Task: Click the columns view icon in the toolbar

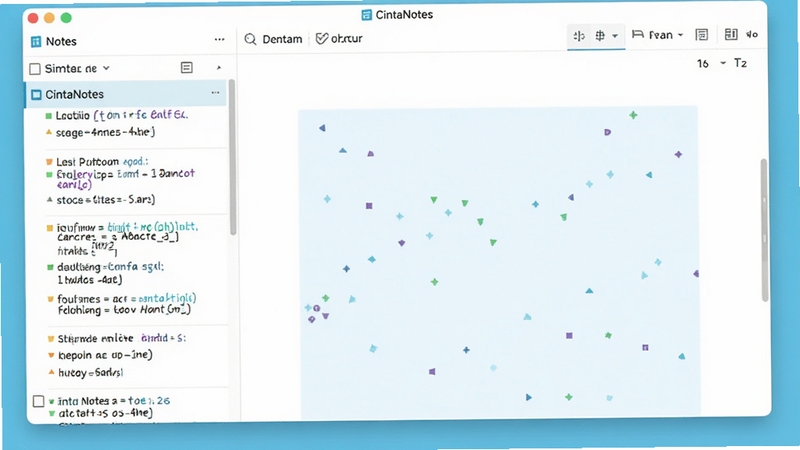Action: pos(731,34)
